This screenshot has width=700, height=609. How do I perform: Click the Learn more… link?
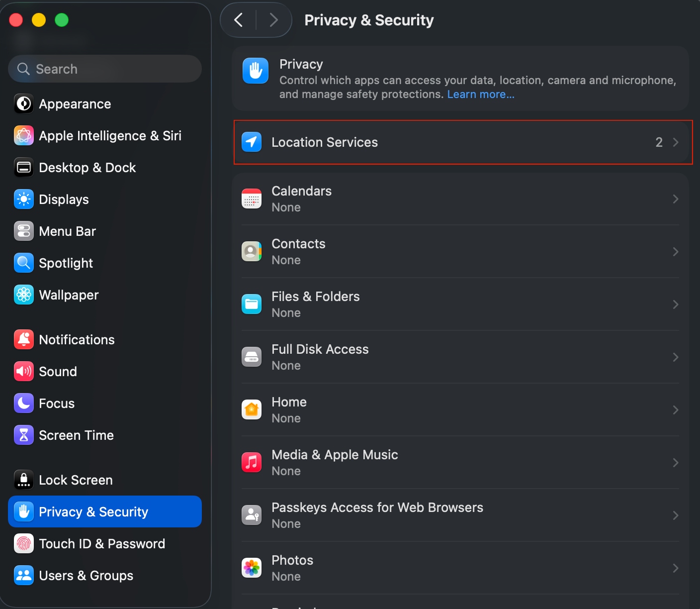click(481, 95)
